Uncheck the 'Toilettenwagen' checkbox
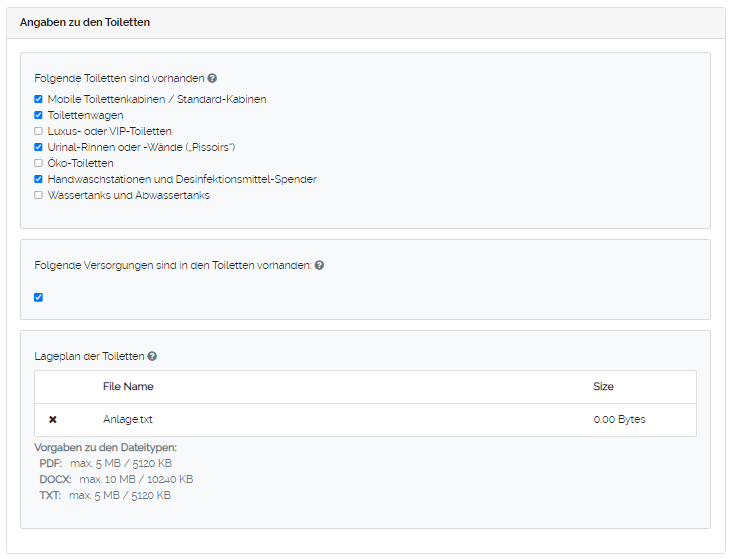The width and height of the screenshot is (731, 559). [38, 115]
